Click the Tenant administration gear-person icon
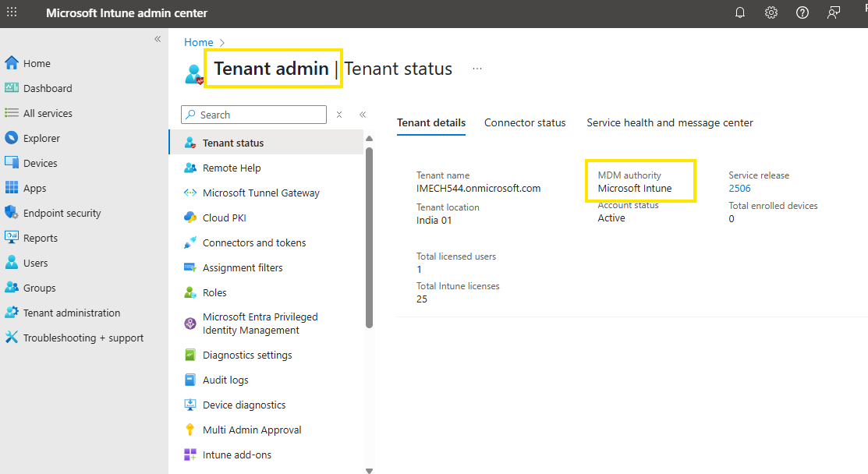Screen dimensions: 868x474 12,312
